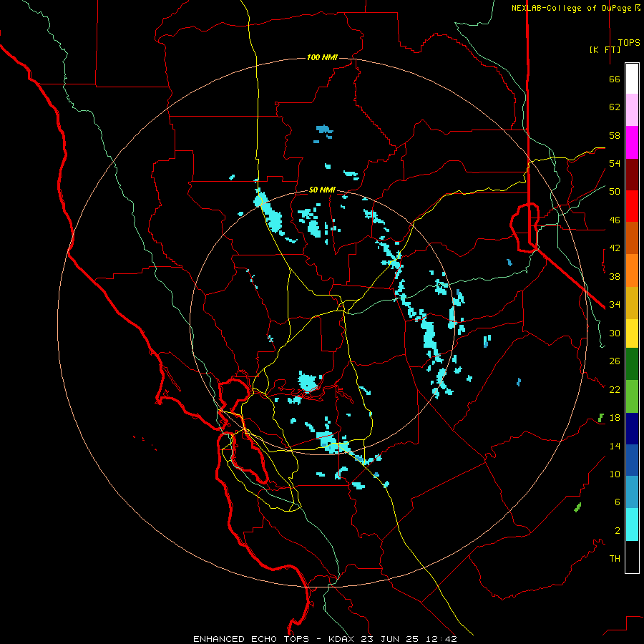Image resolution: width=644 pixels, height=644 pixels.
Task: Click the magenta 58 legend swatch
Action: tap(632, 142)
